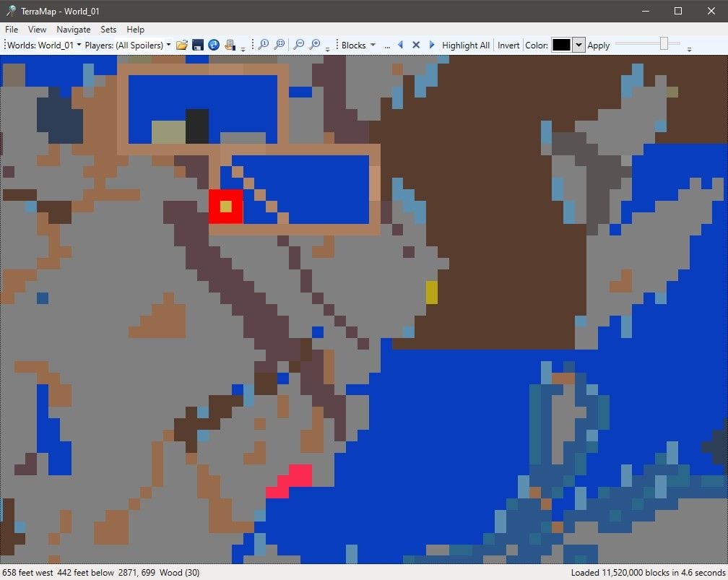Zoom out using the minus magnifier
Viewport: 728px width, 580px height.
pos(300,45)
